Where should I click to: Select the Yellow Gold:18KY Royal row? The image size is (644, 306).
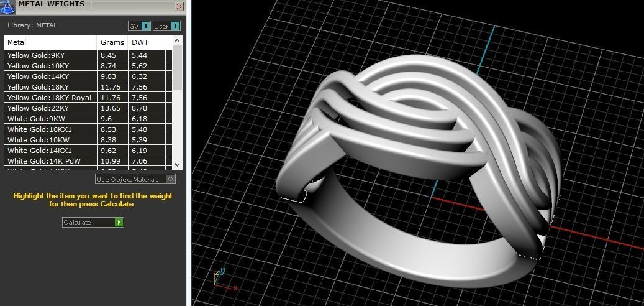[x=88, y=98]
